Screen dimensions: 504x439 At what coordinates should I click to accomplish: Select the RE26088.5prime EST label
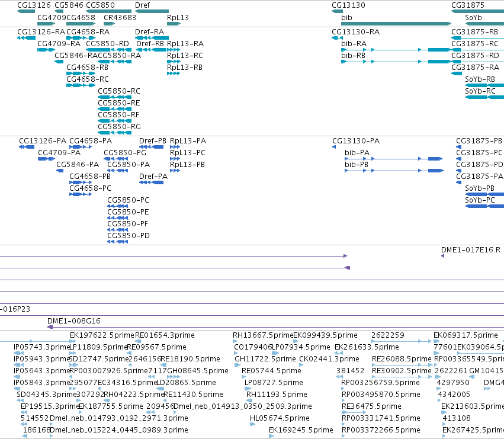[x=402, y=359]
